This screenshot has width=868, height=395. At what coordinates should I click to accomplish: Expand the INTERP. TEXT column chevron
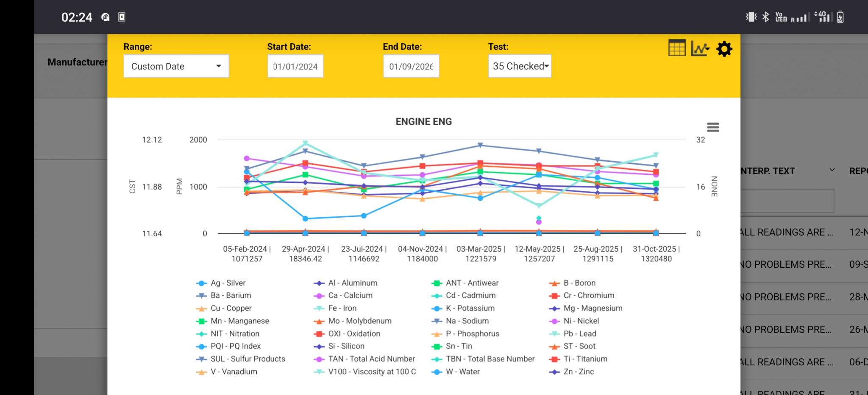[x=832, y=170]
